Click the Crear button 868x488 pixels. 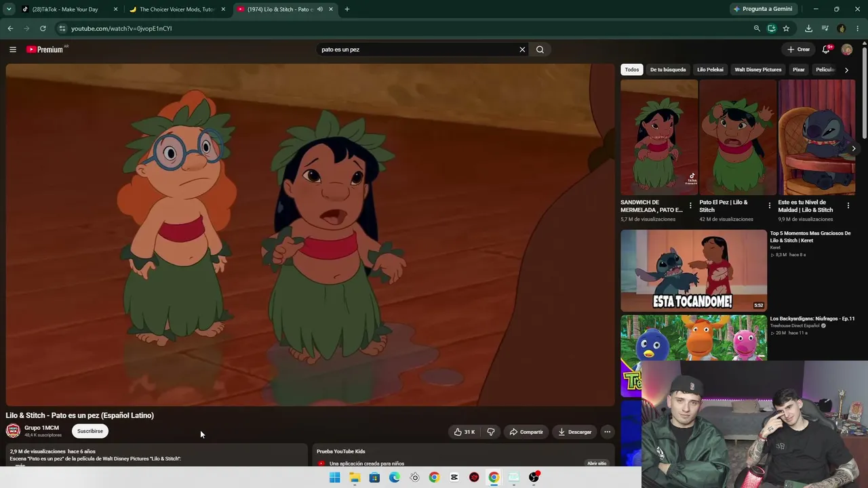click(x=798, y=49)
